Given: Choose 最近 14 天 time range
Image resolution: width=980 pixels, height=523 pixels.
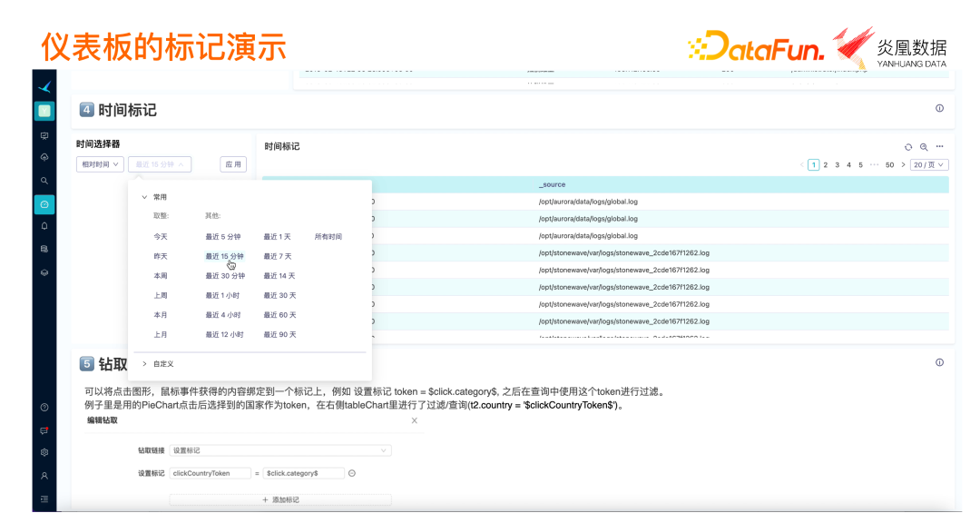Looking at the screenshot, I should point(279,276).
